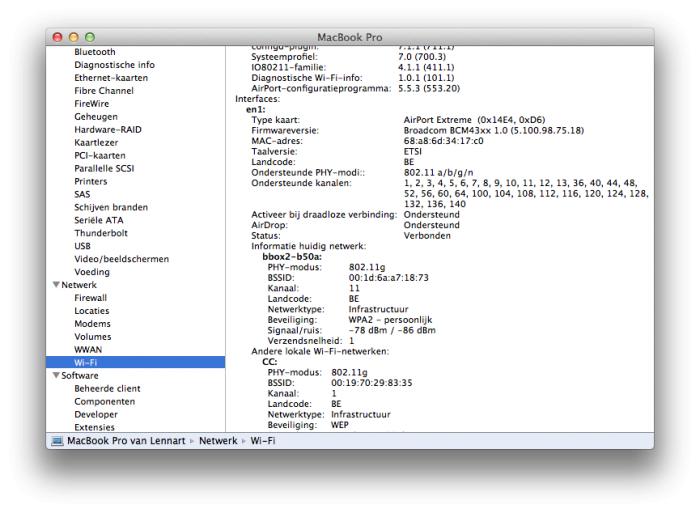The width and height of the screenshot is (700, 513).
Task: Choose Fibre Channel in sidebar
Action: (x=104, y=91)
